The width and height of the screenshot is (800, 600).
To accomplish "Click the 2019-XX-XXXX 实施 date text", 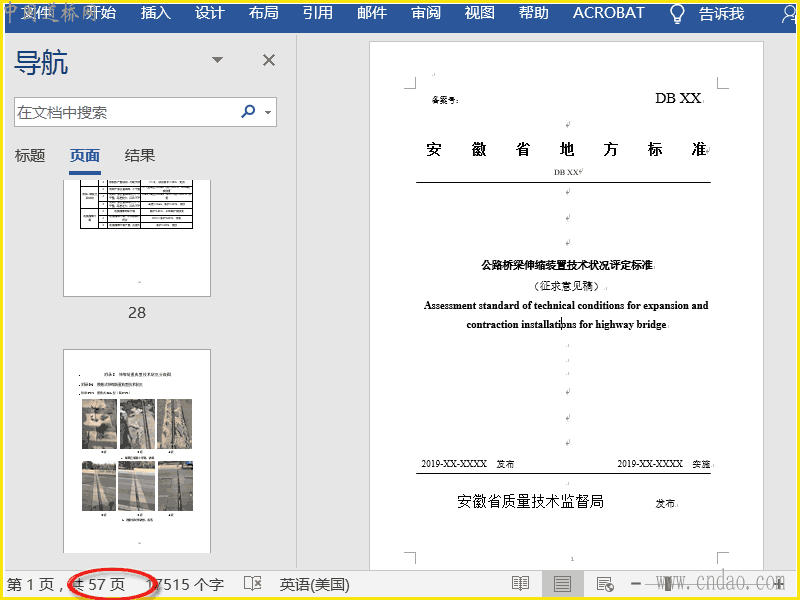I will click(x=664, y=464).
